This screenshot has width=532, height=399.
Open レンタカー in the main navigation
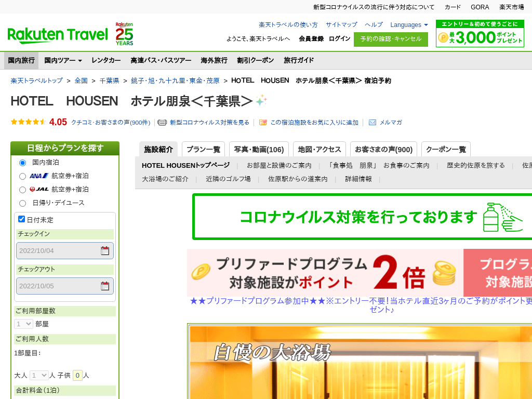click(x=106, y=60)
